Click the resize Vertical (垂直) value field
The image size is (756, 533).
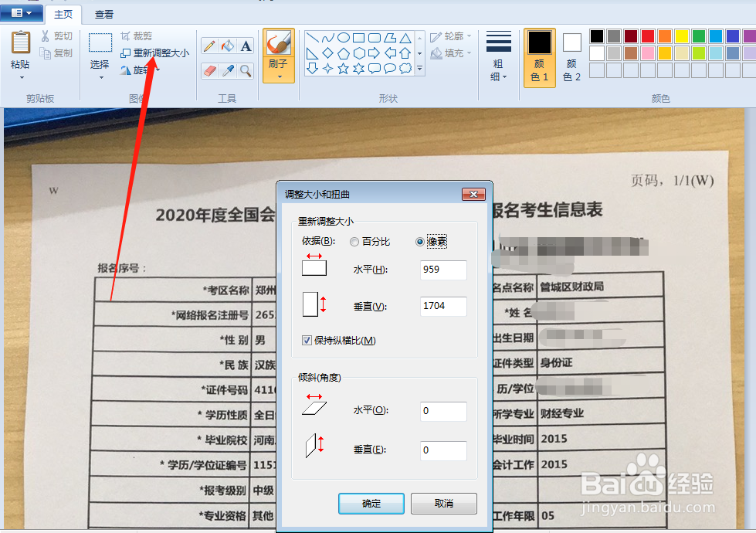(x=443, y=307)
